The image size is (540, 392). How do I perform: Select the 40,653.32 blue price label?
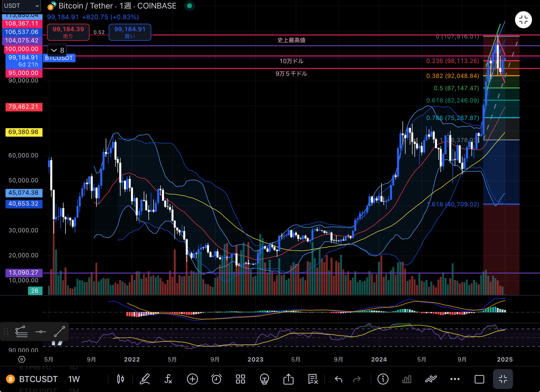(23, 204)
